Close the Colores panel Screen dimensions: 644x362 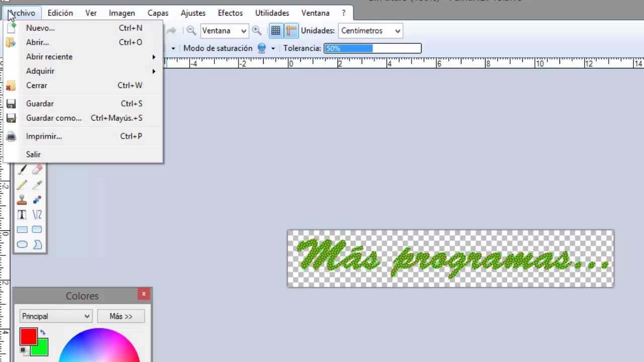point(144,294)
